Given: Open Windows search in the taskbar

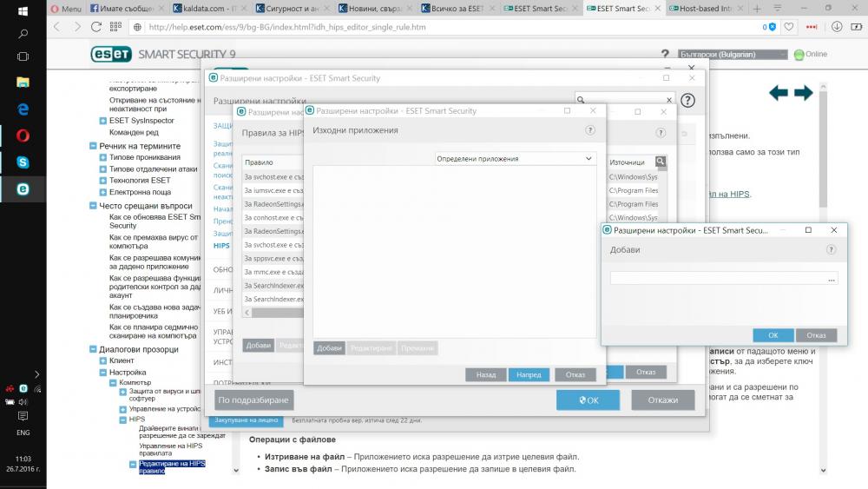Looking at the screenshot, I should tap(23, 34).
